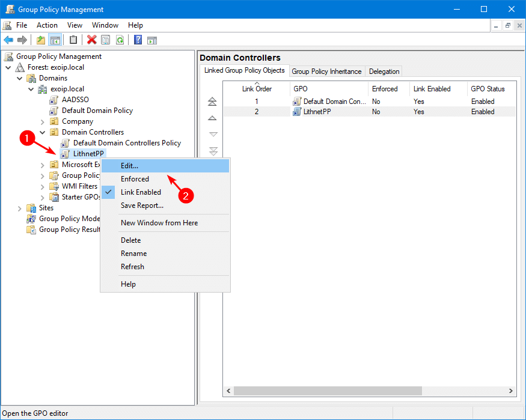The height and width of the screenshot is (420, 526).
Task: Expand the Sites tree node
Action: [x=19, y=208]
